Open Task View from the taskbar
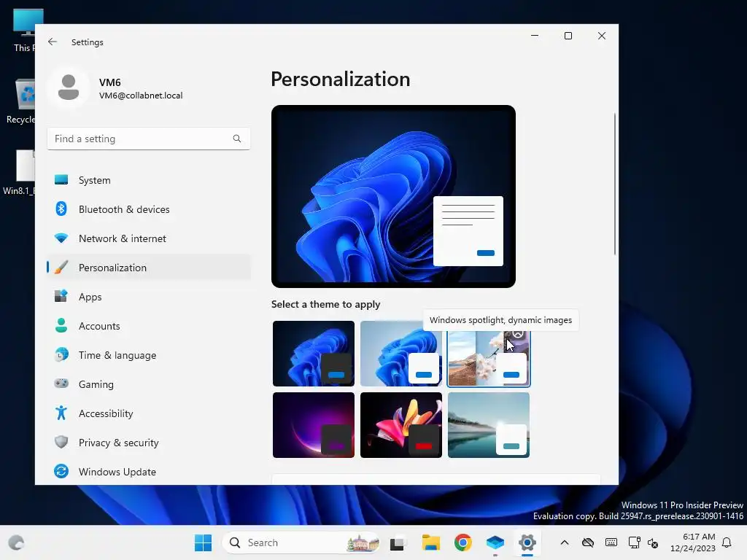747x560 pixels. pyautogui.click(x=398, y=542)
